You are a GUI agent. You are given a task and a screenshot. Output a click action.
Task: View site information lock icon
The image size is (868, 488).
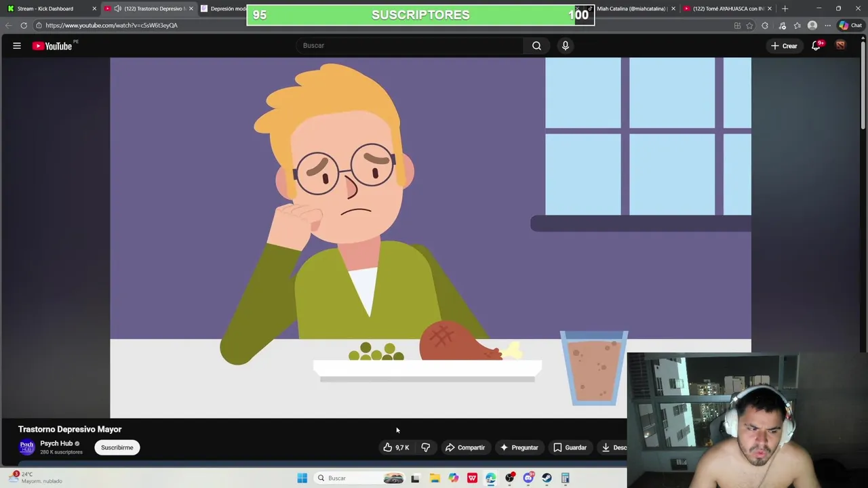(x=39, y=25)
